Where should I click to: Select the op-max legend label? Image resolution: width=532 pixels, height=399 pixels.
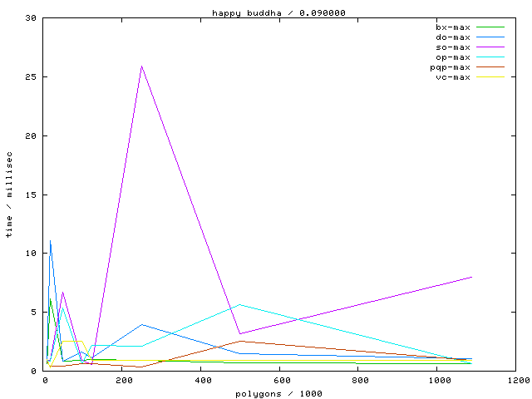(x=452, y=57)
